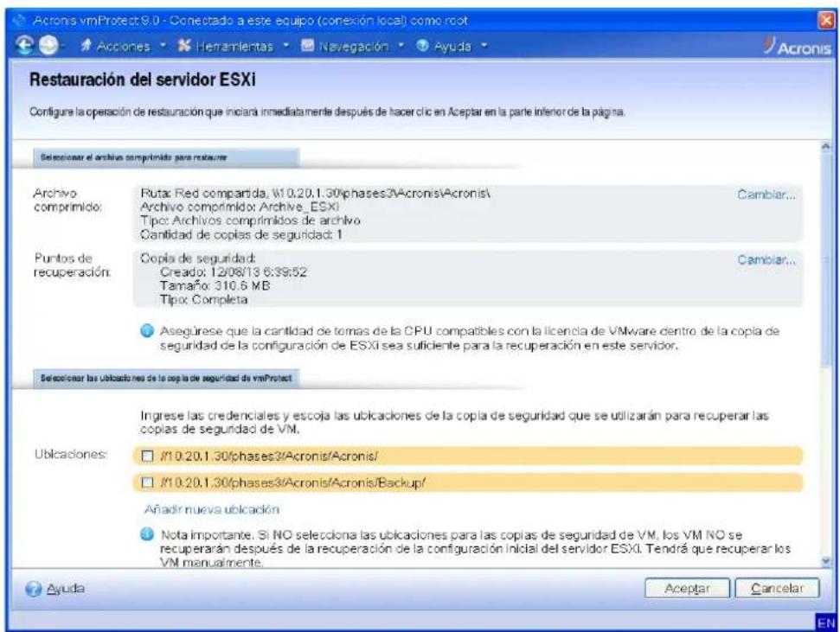The height and width of the screenshot is (632, 840).
Task: Click the text 'Creado: 12/08/13 6:39:52'
Action: tap(234, 272)
